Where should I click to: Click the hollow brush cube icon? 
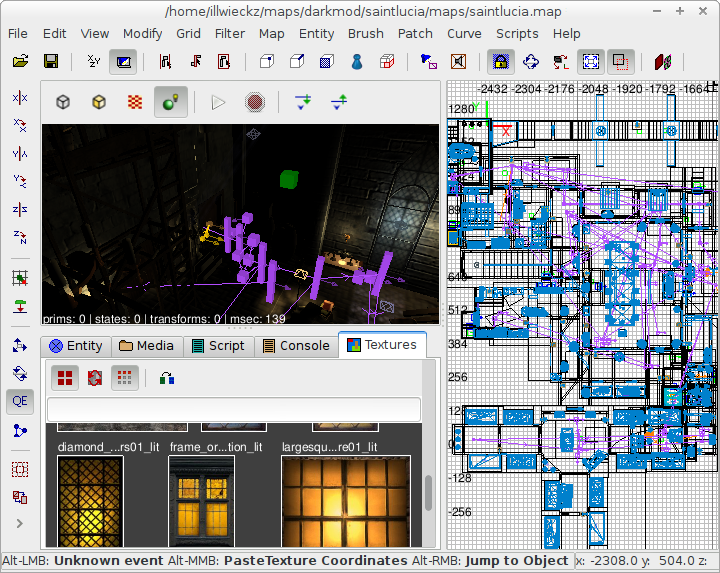pyautogui.click(x=387, y=62)
